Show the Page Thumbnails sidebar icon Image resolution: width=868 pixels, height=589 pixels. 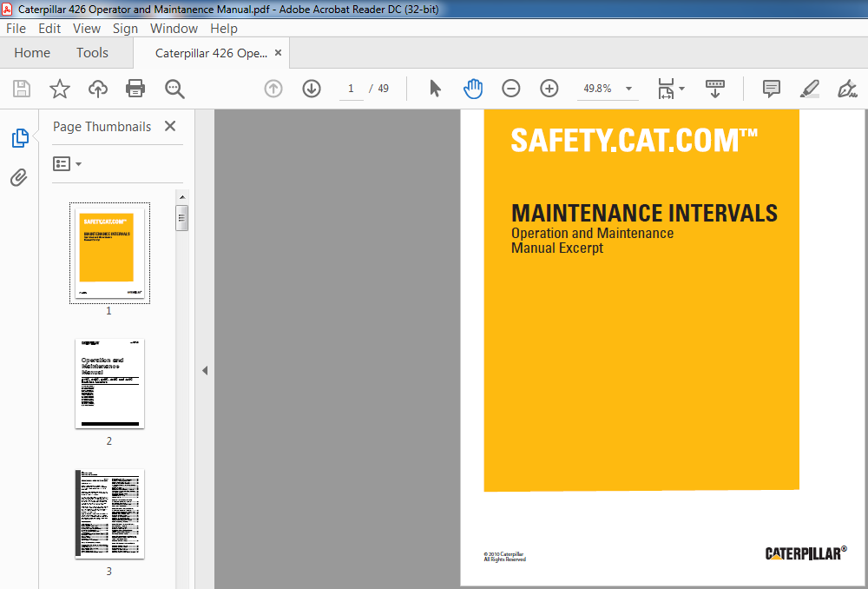pyautogui.click(x=20, y=138)
